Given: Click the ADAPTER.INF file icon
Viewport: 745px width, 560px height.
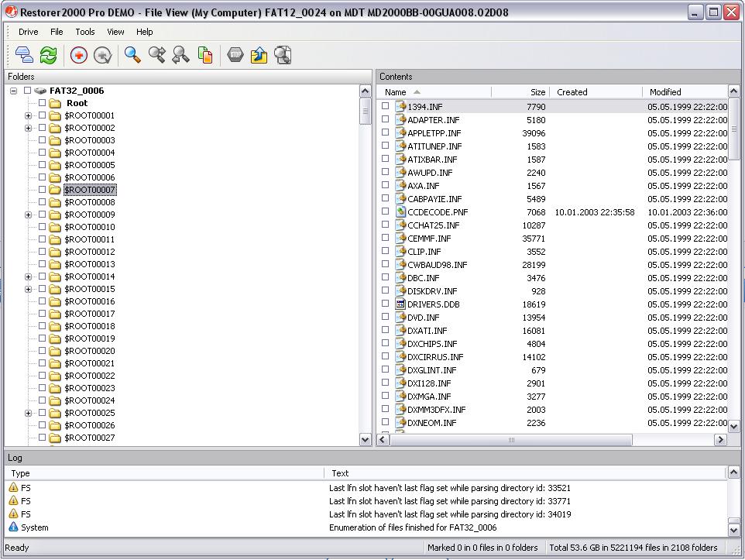Looking at the screenshot, I should (x=400, y=120).
